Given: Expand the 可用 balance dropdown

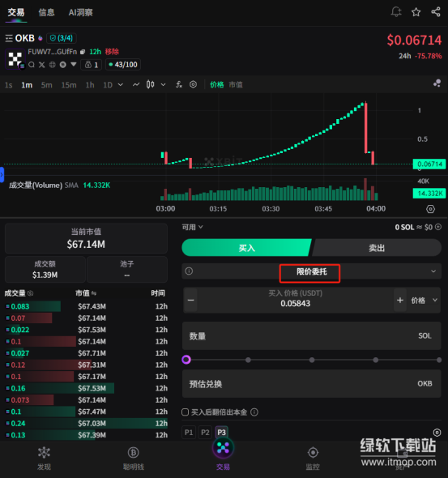Looking at the screenshot, I should [x=192, y=227].
